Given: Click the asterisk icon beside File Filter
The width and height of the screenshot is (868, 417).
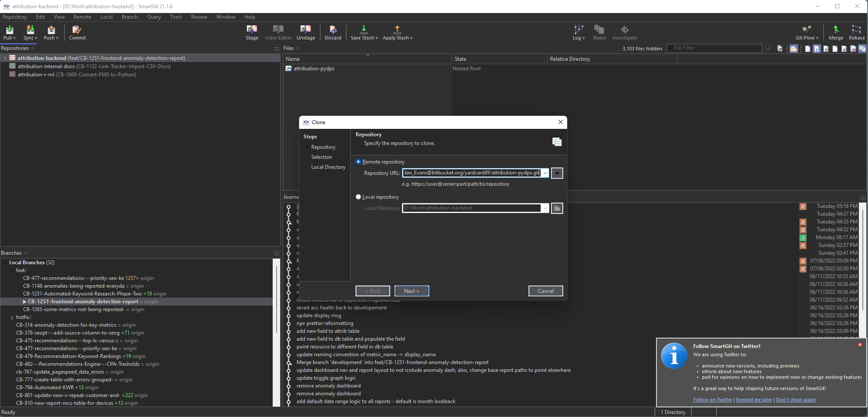Looking at the screenshot, I should [767, 48].
